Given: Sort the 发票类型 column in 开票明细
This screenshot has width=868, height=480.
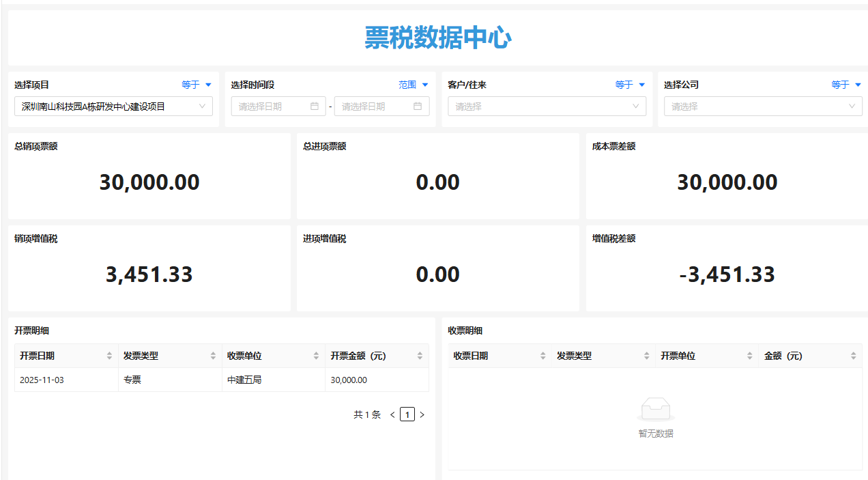Looking at the screenshot, I should [212, 355].
